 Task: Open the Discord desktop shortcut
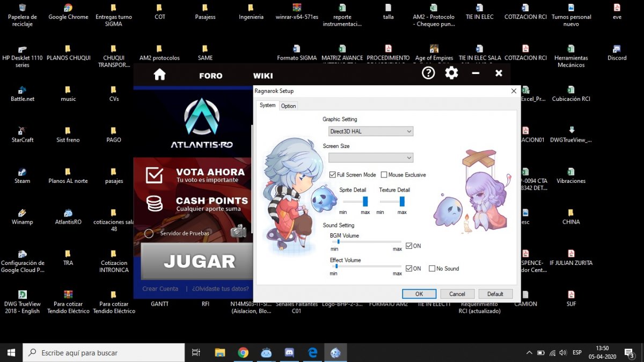pyautogui.click(x=617, y=49)
